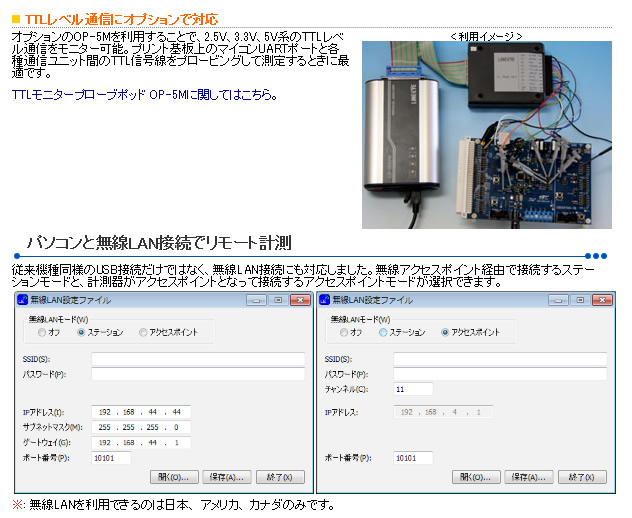This screenshot has height=518, width=632.
Task: Select オフ radio in right 無線LAN dialog
Action: tap(343, 333)
